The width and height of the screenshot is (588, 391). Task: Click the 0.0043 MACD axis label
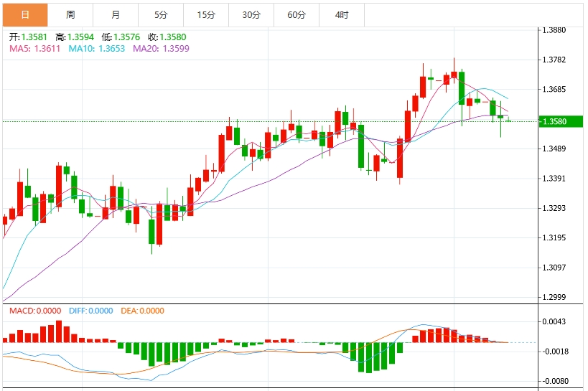coord(555,321)
